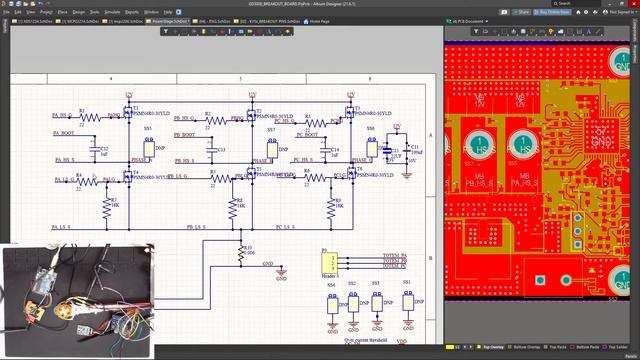Select the Header 3 component P3 in schematic
640x360 pixels.
point(329,263)
